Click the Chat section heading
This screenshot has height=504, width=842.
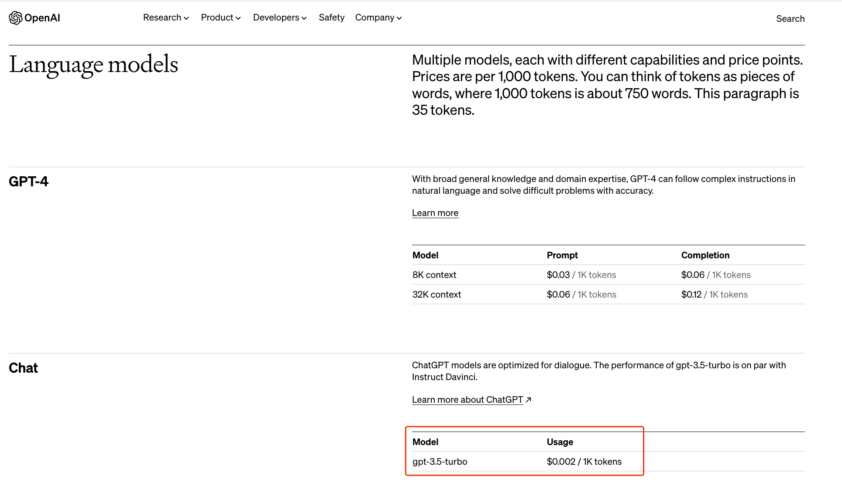tap(23, 368)
